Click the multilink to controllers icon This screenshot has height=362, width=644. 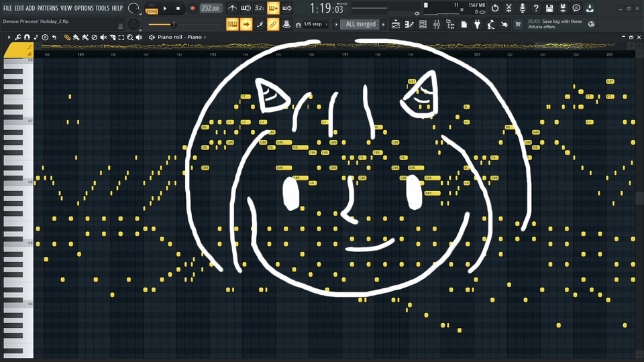pyautogui.click(x=286, y=24)
